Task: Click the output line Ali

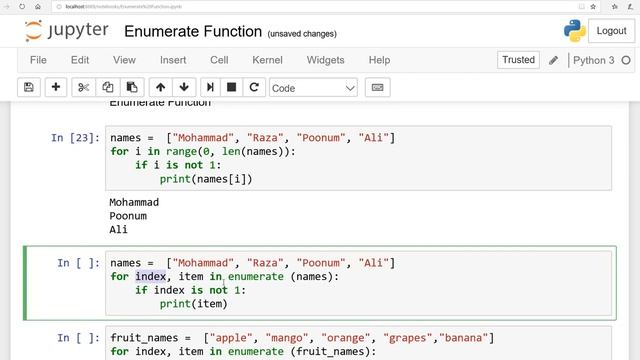Action: (x=118, y=229)
